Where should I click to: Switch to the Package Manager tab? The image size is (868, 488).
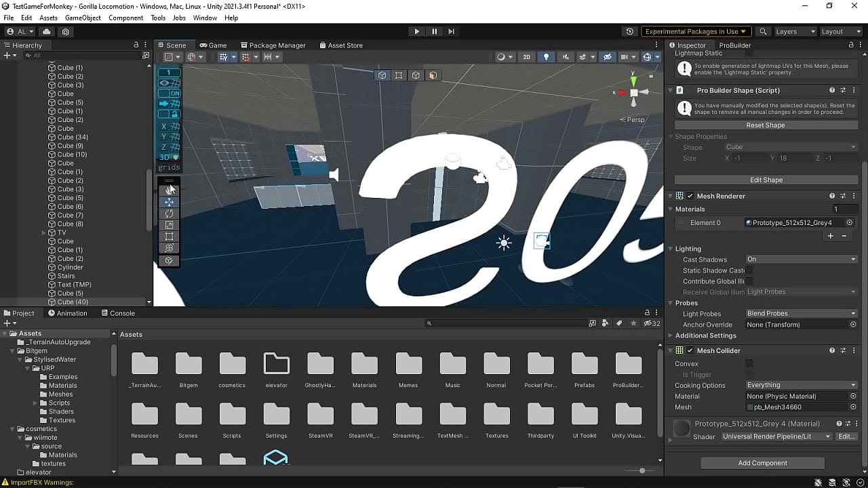click(x=273, y=45)
